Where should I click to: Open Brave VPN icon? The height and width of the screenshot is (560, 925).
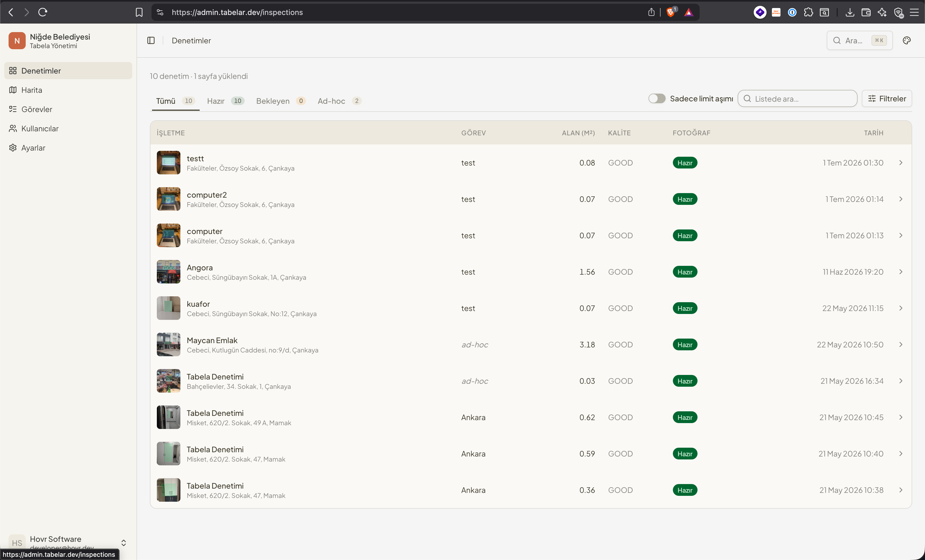898,13
